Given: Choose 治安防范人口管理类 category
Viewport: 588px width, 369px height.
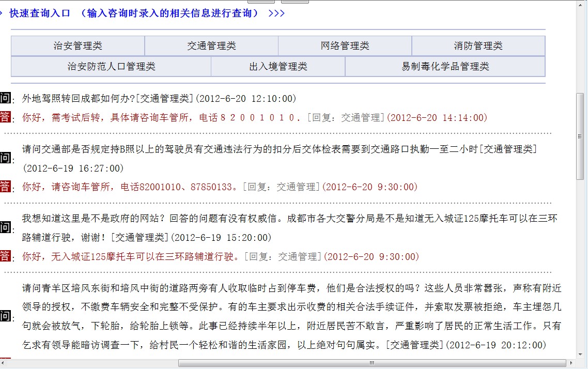Looking at the screenshot, I should 111,67.
